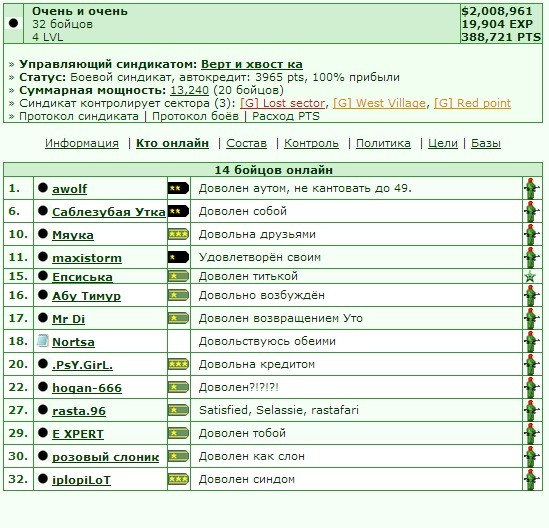
Task: Select text 'Satisfied, Selassie, rastafari'
Action: tap(279, 410)
